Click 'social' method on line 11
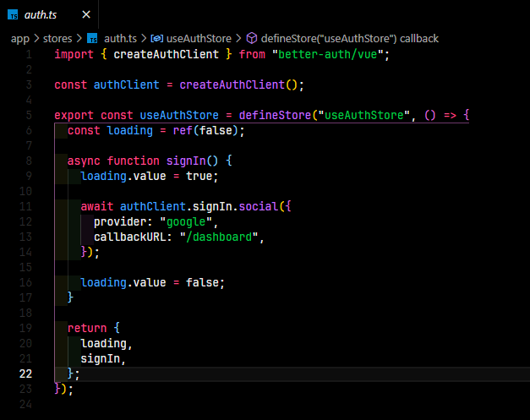This screenshot has height=420, width=530. coord(259,206)
